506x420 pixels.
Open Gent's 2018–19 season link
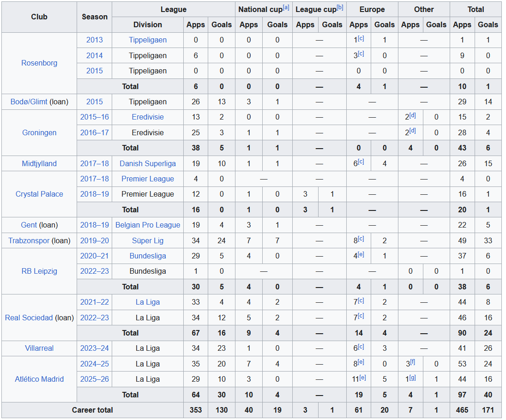tap(94, 225)
